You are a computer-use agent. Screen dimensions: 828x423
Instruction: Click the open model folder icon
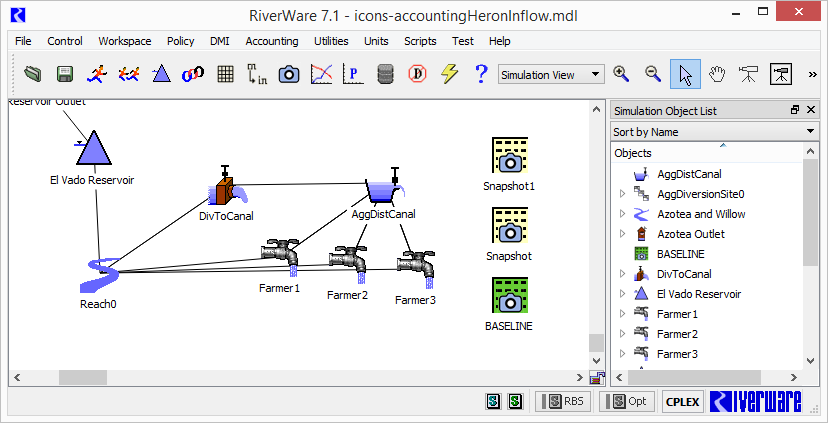33,74
